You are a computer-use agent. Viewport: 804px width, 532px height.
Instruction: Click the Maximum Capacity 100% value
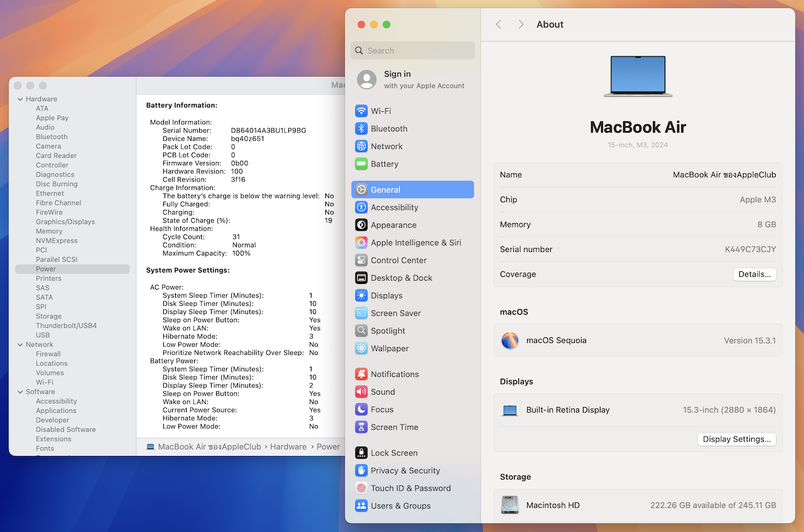[241, 253]
